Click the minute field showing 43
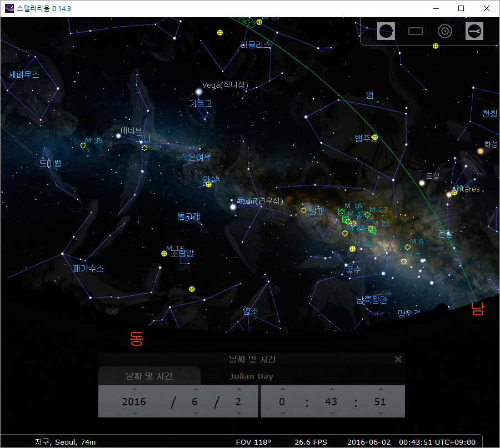 tap(331, 402)
